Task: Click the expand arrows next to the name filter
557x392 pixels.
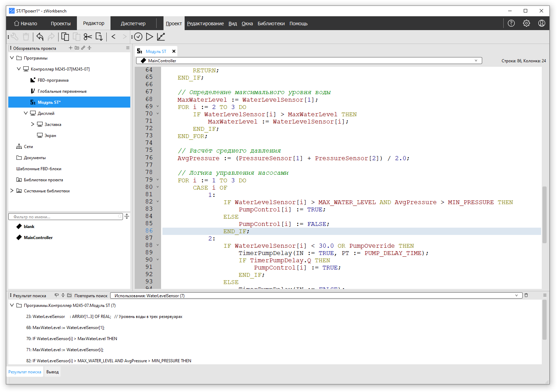Action: click(127, 216)
